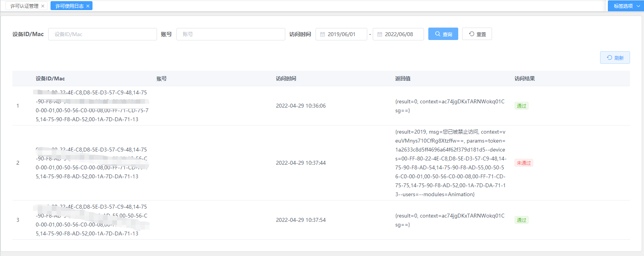Switch to the 许可认证管理 tab
644x256 pixels.
click(24, 6)
